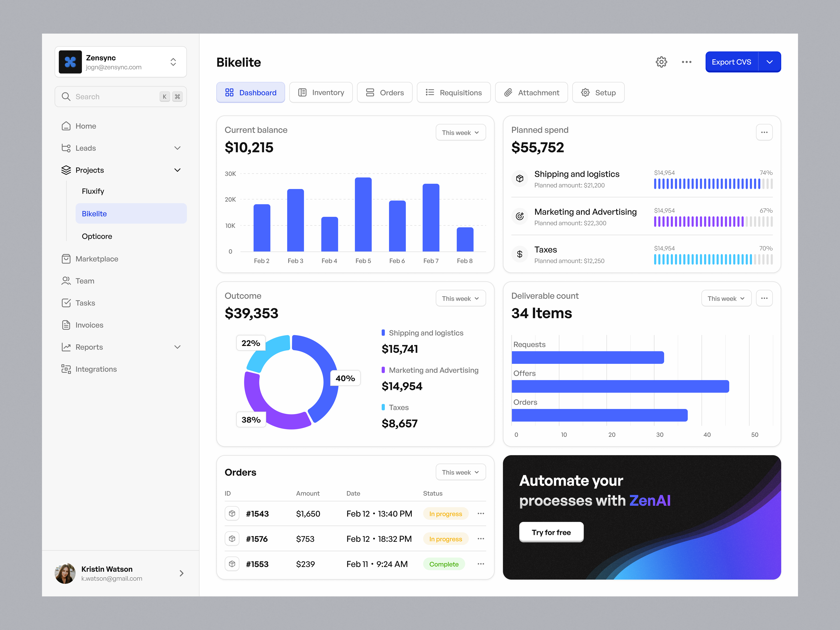Click the Marketing and Advertising target icon
This screenshot has width=840, height=630.
520,216
